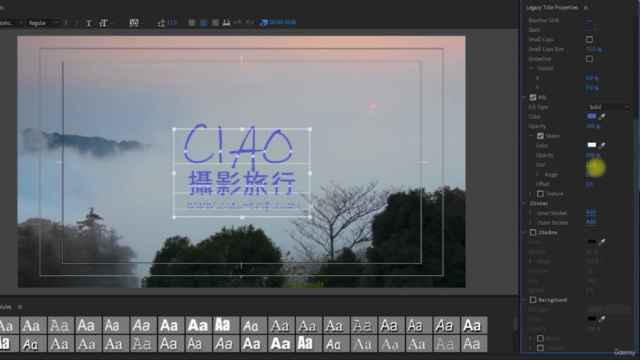Collapse the Sheen section arrow
The image size is (640, 360).
531,136
